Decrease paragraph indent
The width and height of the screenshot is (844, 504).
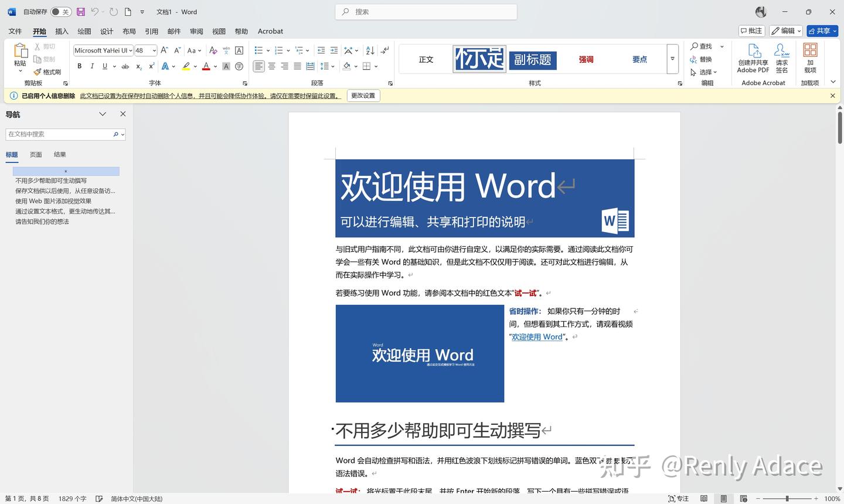pyautogui.click(x=321, y=50)
